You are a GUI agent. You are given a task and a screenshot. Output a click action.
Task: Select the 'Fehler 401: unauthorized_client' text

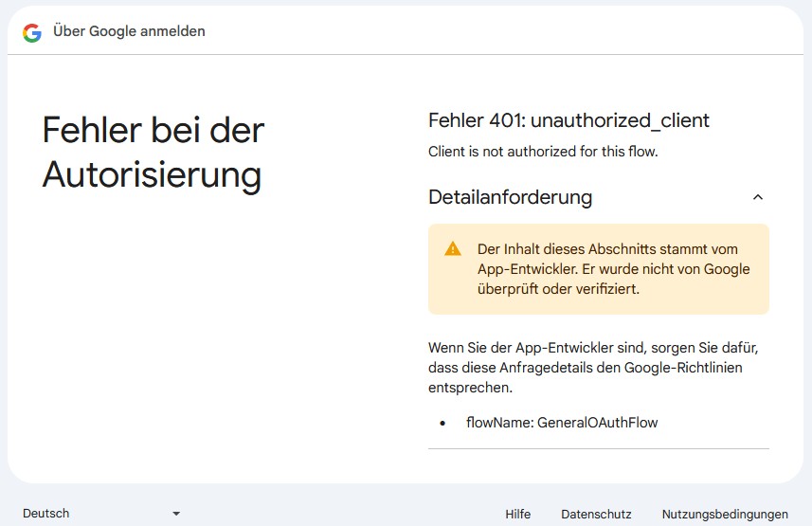tap(568, 120)
